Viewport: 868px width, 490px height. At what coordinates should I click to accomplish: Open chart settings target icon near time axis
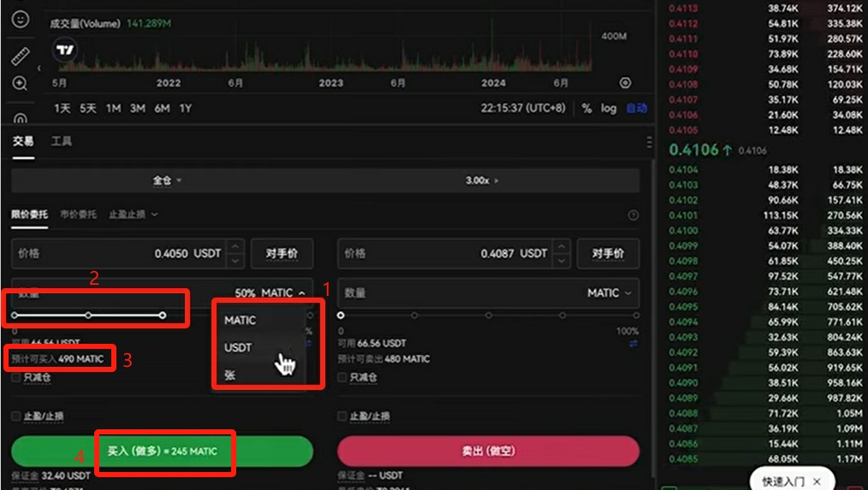click(625, 83)
